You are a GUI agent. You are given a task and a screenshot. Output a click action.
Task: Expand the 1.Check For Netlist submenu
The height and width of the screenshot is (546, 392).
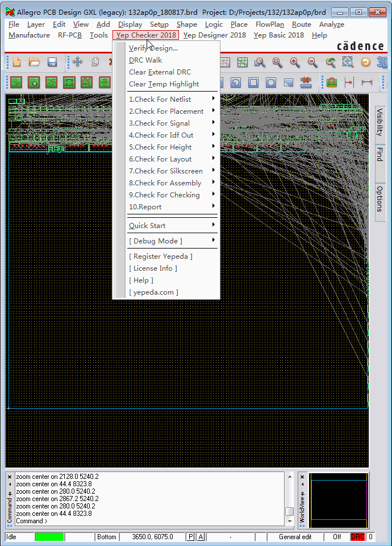172,99
